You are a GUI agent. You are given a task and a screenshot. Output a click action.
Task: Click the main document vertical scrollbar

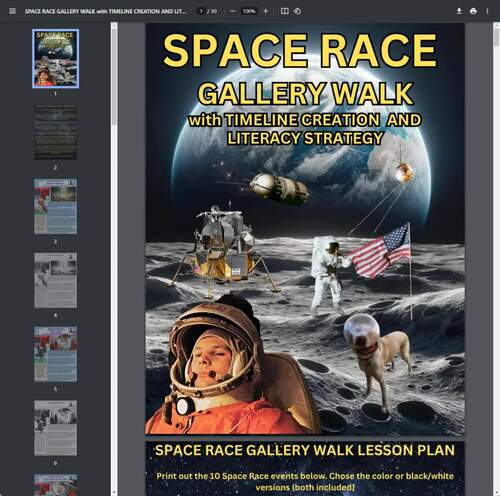tap(496, 38)
